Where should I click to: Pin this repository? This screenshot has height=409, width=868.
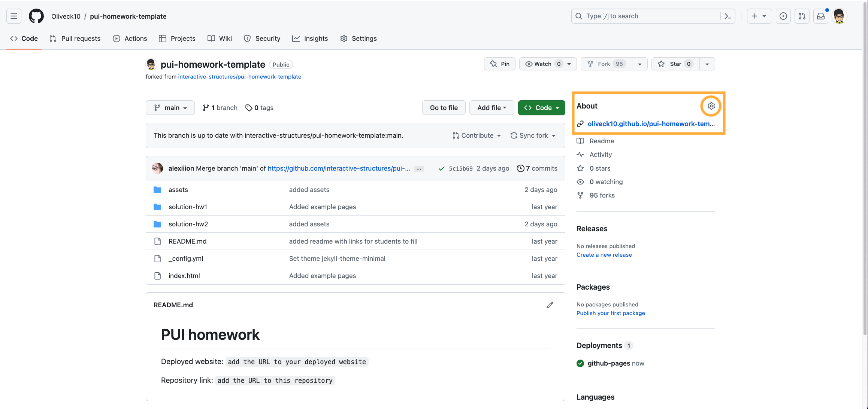[500, 64]
